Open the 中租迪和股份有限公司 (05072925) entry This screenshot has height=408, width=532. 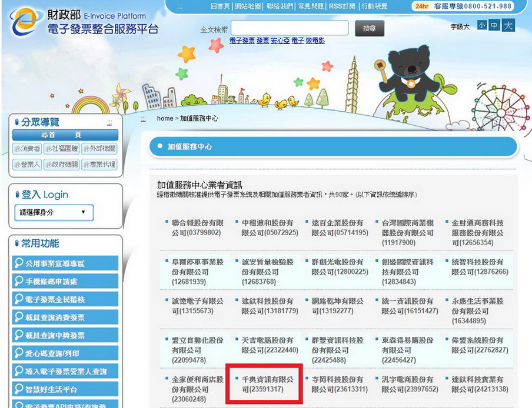[270, 228]
